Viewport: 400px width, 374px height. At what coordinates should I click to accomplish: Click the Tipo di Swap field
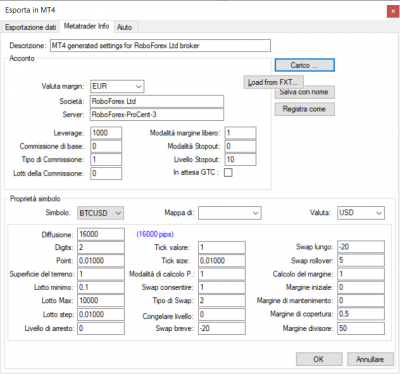pos(222,301)
